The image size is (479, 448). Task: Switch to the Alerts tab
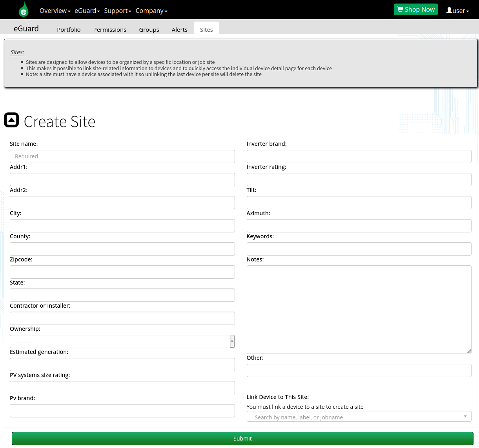180,29
